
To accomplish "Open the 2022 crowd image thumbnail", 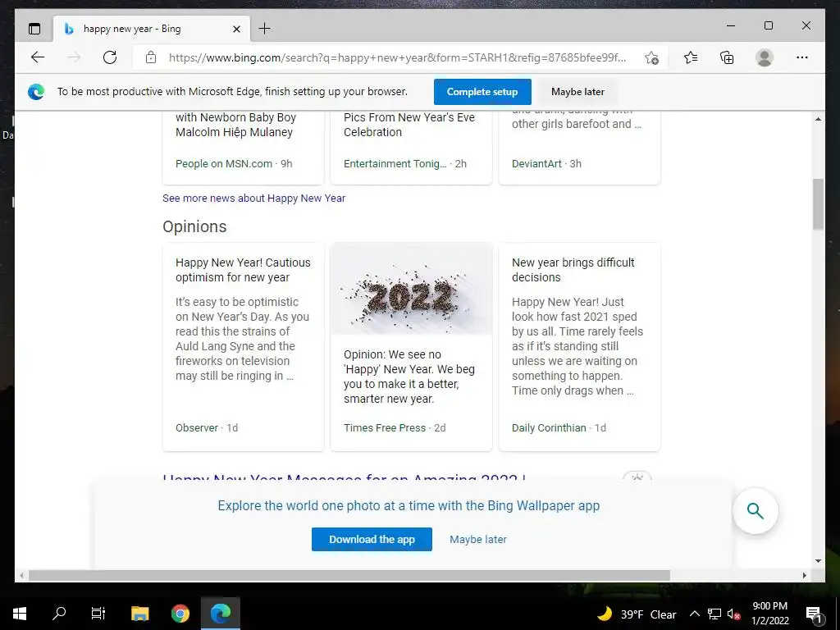I will click(411, 289).
